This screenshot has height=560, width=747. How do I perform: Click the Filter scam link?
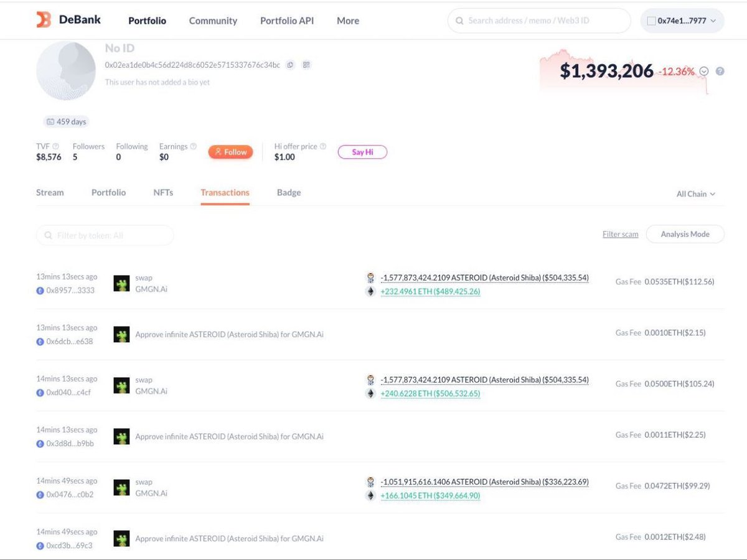(620, 234)
